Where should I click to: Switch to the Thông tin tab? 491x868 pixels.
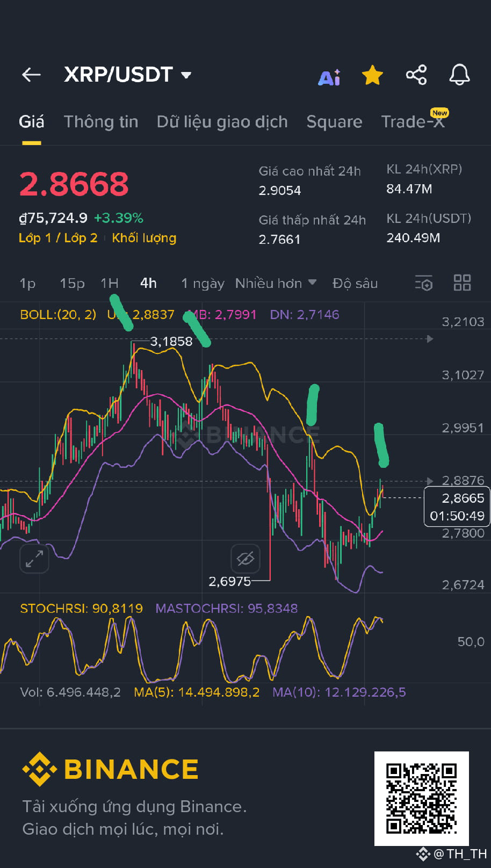[x=101, y=122]
